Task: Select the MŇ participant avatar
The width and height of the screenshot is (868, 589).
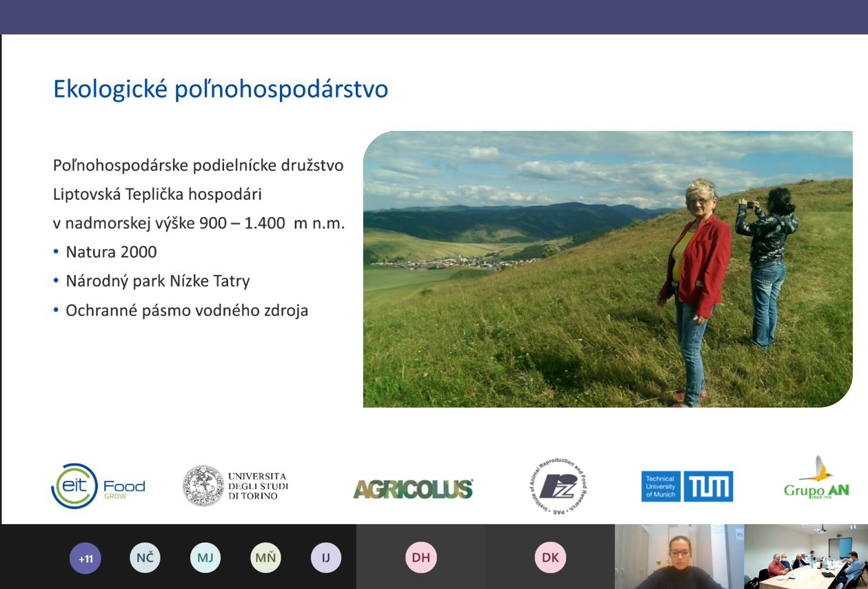Action: pyautogui.click(x=265, y=558)
